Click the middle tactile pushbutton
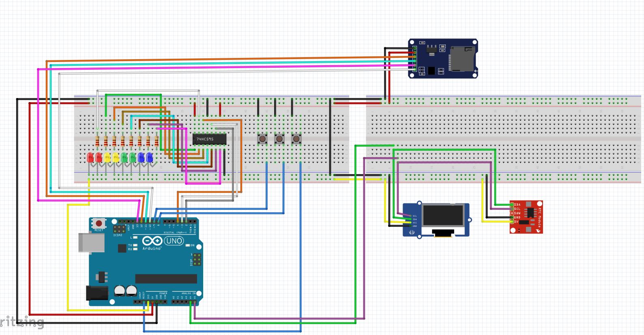The height and width of the screenshot is (335, 644). 279,139
